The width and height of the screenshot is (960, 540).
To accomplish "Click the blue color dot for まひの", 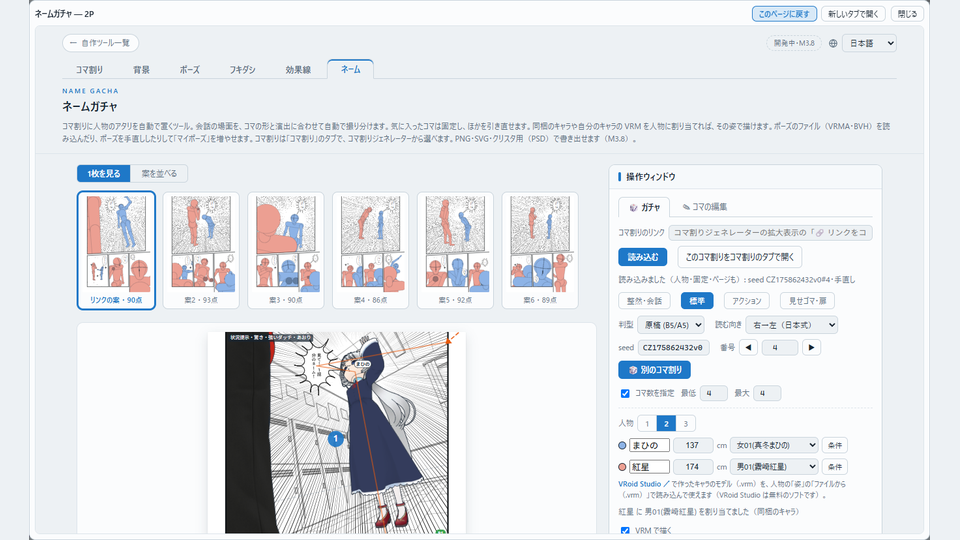I will 622,445.
